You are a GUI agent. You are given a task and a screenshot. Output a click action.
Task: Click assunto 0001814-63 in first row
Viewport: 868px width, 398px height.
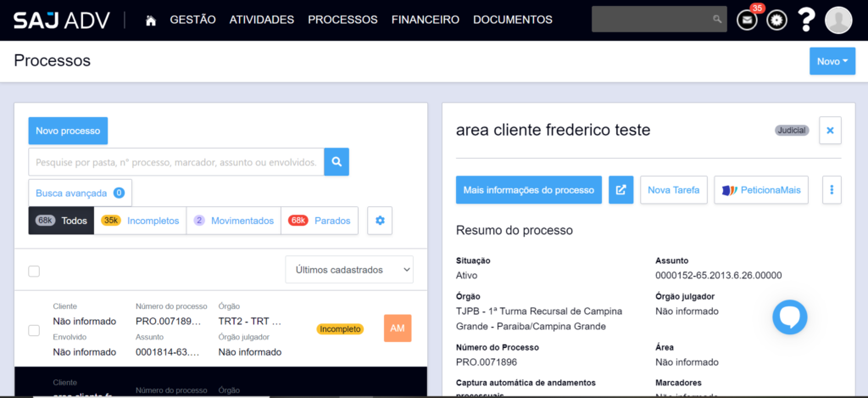point(167,352)
